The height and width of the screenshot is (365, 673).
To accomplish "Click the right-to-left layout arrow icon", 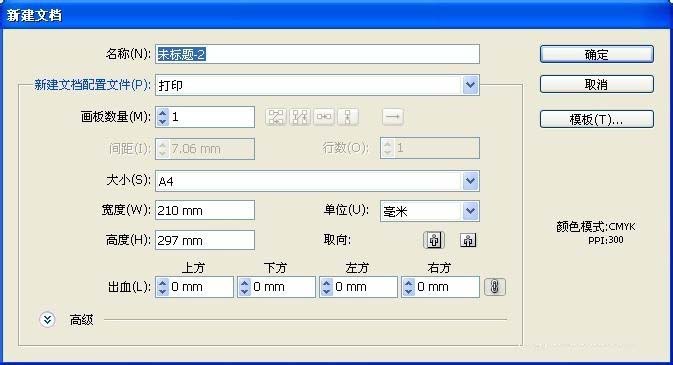I will [x=393, y=117].
